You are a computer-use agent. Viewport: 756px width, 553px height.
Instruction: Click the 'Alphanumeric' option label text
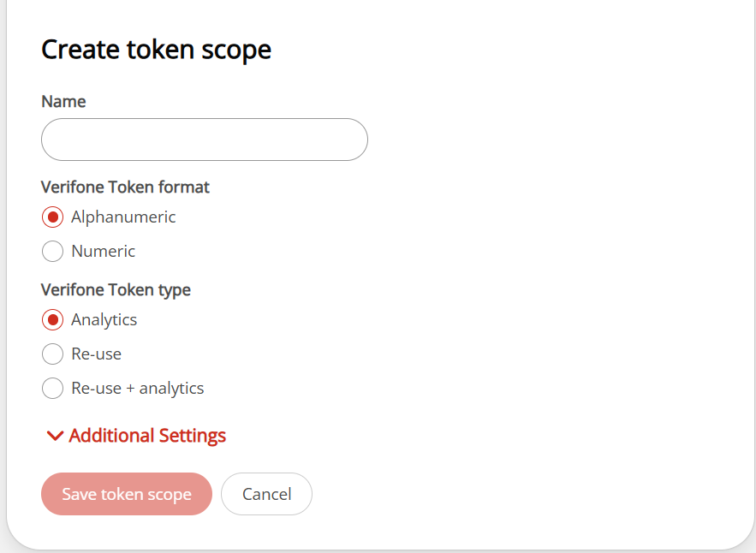tap(123, 217)
